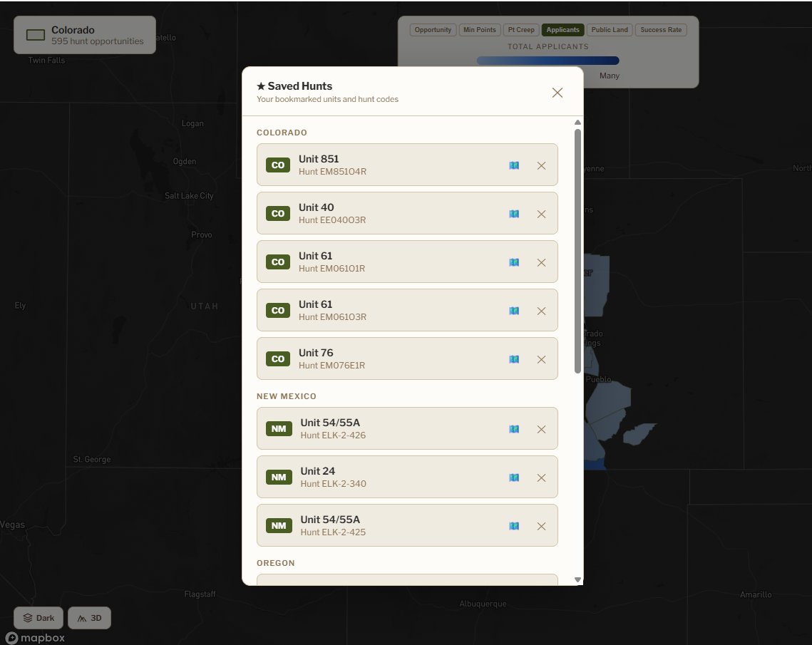Enable 3D terrain view
This screenshot has width=812, height=645.
[x=89, y=617]
